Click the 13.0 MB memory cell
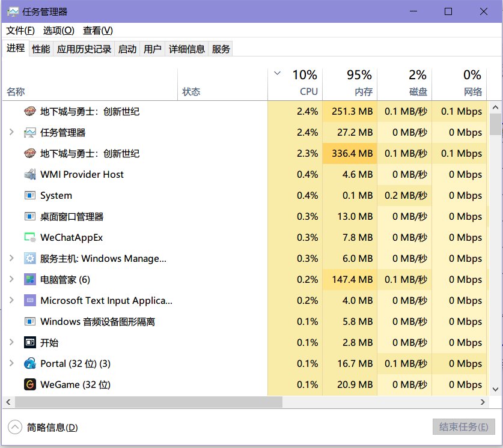 pos(350,217)
